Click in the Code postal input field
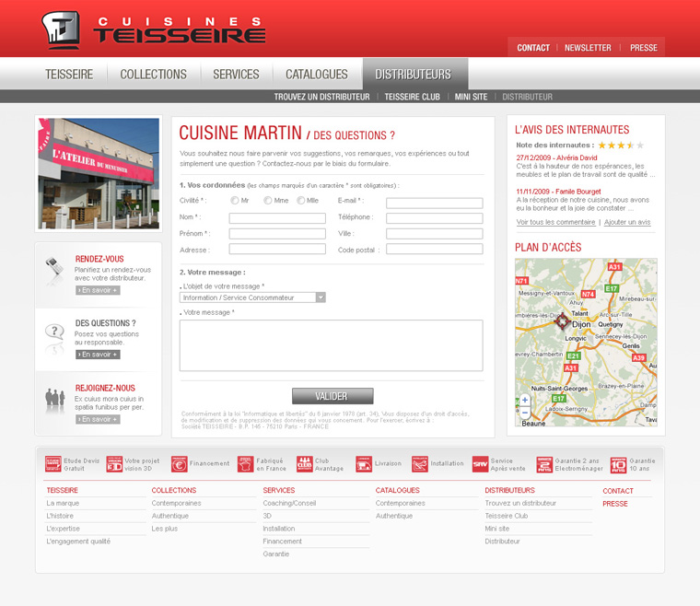 coord(435,249)
